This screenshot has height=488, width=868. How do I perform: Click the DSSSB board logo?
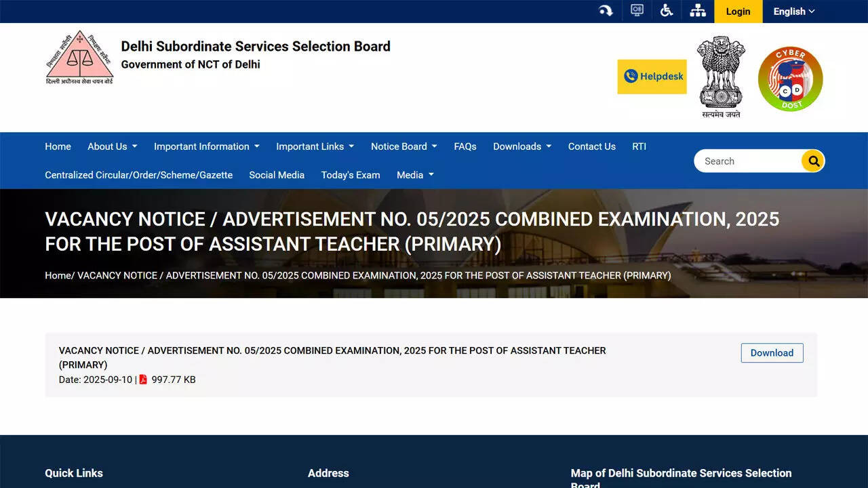(79, 57)
